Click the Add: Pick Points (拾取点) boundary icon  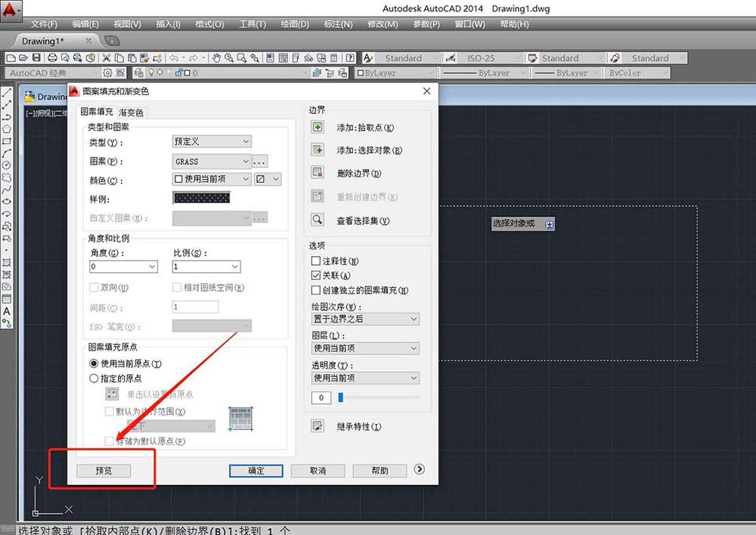click(x=318, y=127)
